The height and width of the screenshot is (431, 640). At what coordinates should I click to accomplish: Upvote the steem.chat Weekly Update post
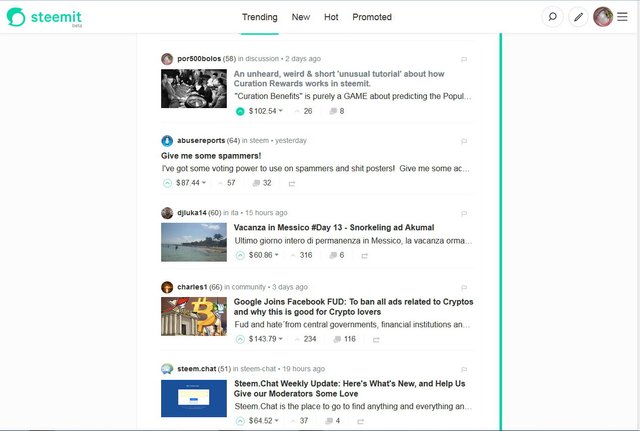click(x=240, y=421)
